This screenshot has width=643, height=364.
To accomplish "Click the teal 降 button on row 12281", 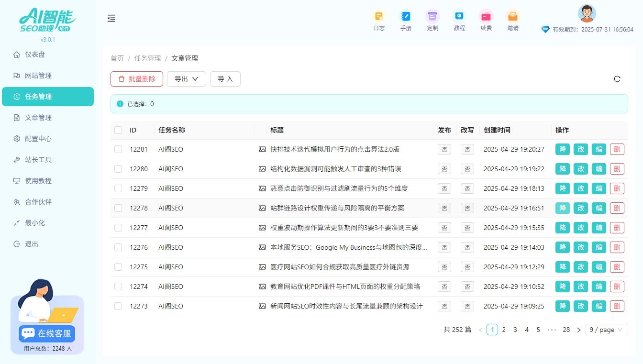I will pos(562,149).
